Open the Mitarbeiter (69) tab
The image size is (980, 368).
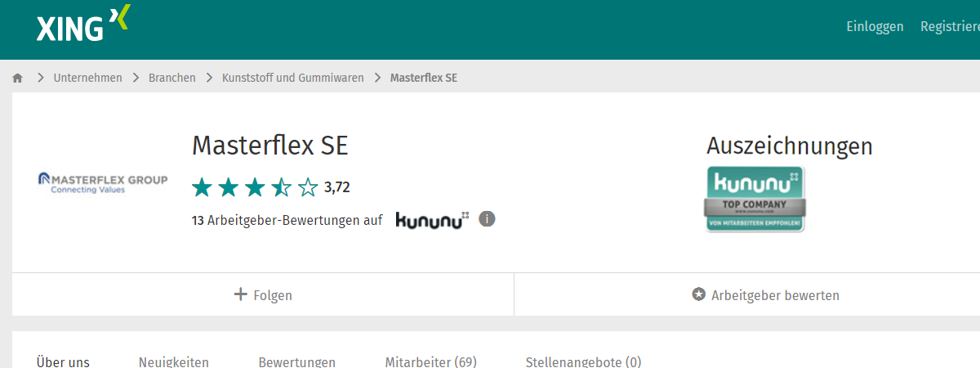(x=430, y=361)
